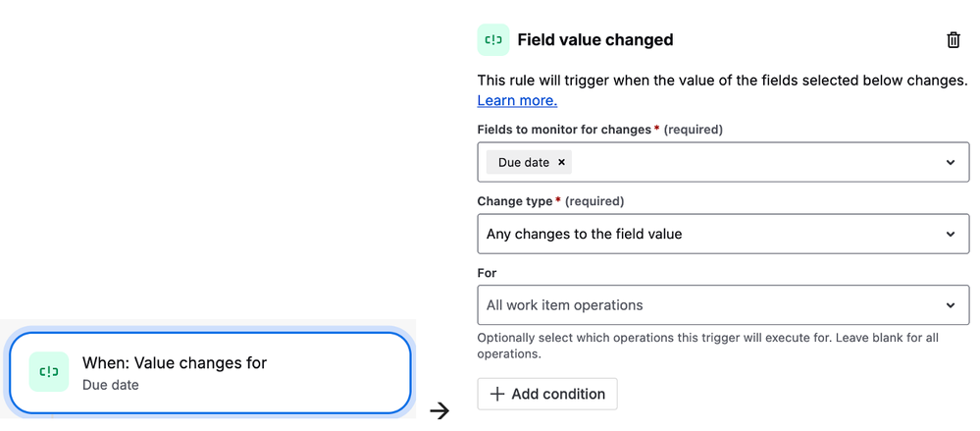Remove the Due date chip with its x
980x431 pixels.
pyautogui.click(x=561, y=163)
